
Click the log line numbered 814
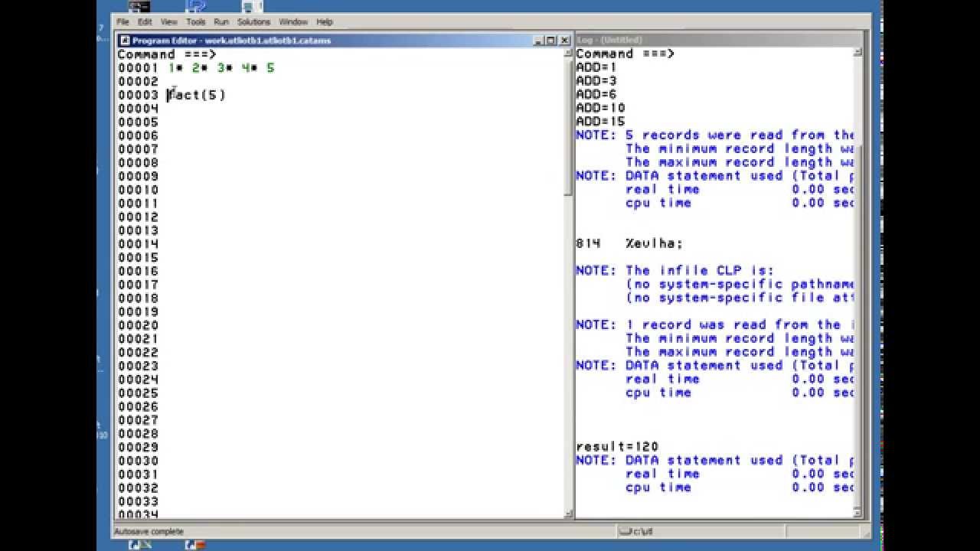629,243
